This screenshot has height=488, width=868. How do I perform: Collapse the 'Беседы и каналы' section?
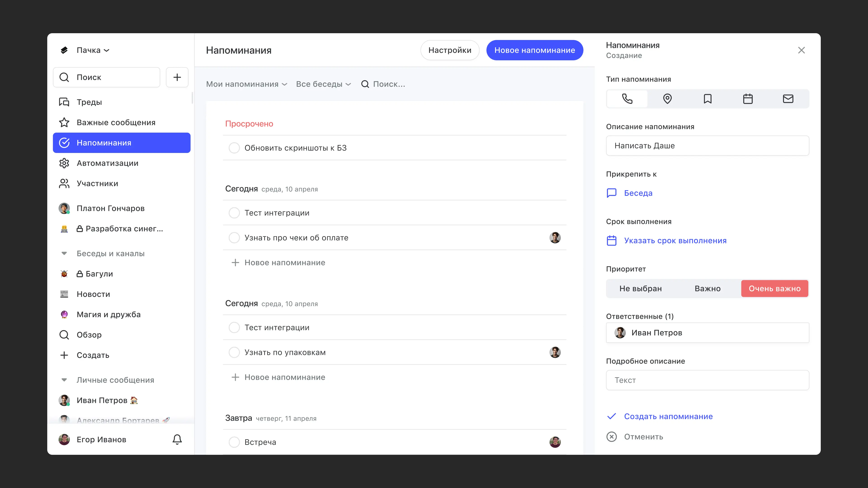[64, 253]
